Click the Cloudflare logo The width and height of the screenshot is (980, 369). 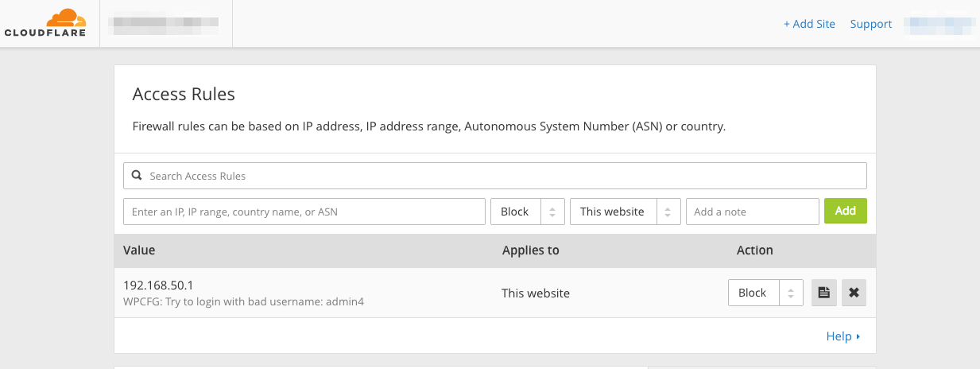pyautogui.click(x=45, y=23)
